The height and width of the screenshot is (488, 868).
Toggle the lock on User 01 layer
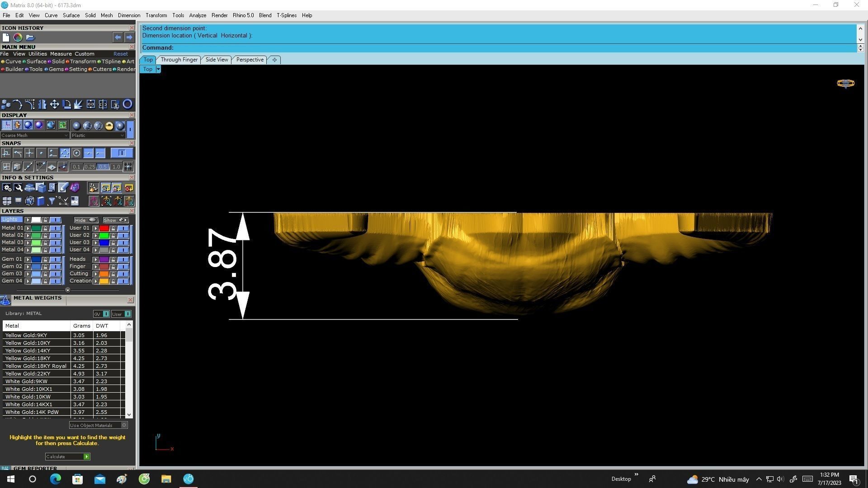[113, 228]
